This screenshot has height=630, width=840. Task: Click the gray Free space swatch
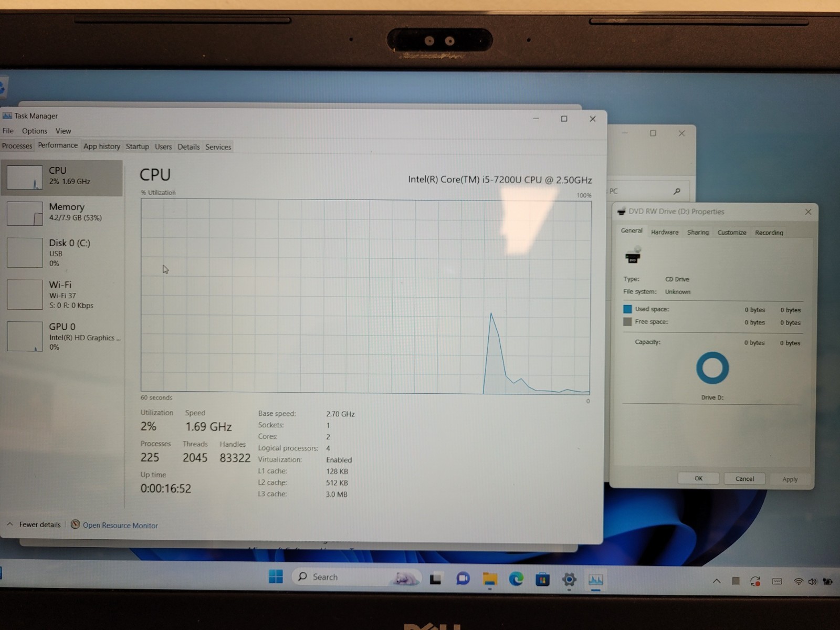tap(627, 322)
